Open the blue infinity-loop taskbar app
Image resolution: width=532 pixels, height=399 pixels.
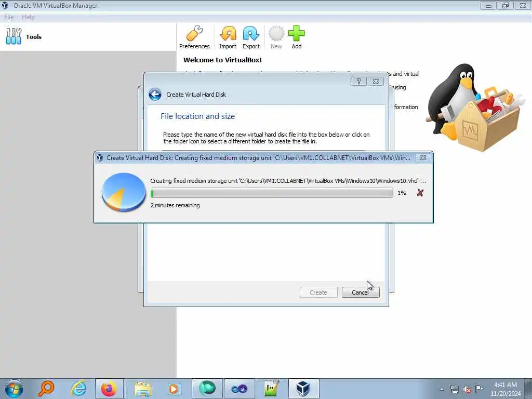coord(239,389)
